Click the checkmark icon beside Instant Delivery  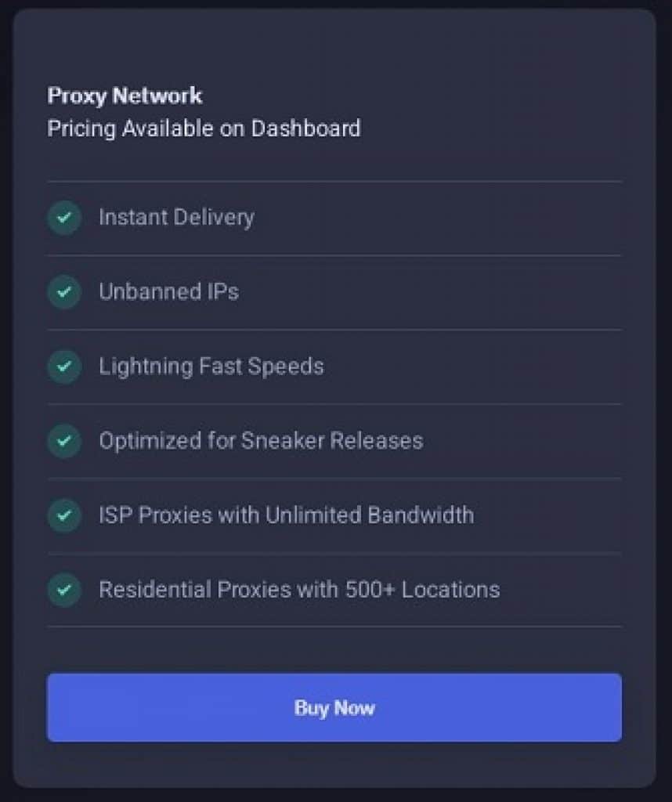(x=64, y=218)
